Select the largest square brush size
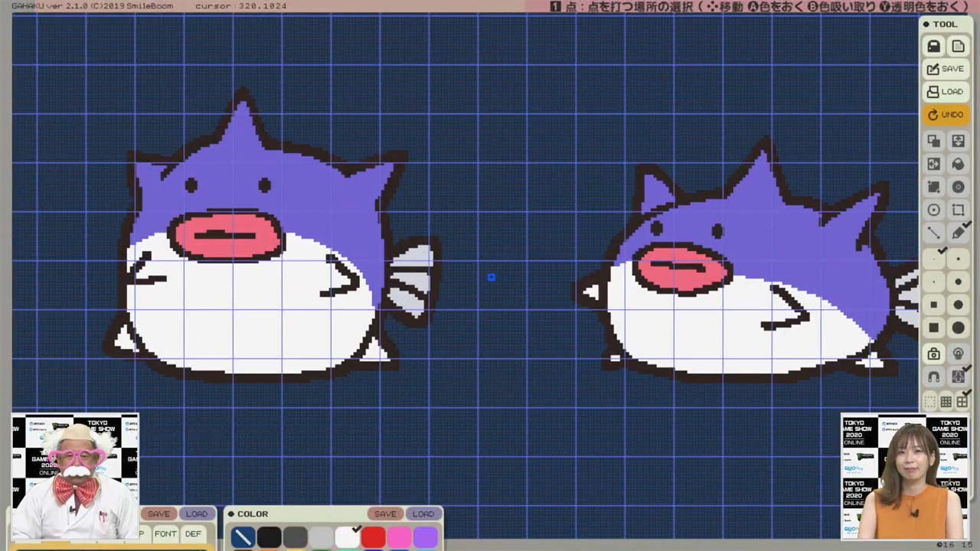980x551 pixels. point(933,328)
